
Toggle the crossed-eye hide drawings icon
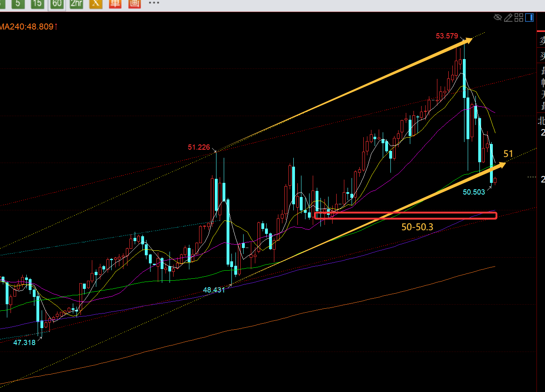pos(498,17)
